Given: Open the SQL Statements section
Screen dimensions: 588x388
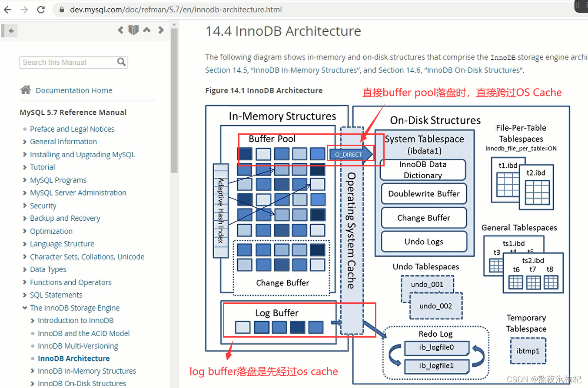Looking at the screenshot, I should pyautogui.click(x=56, y=295).
